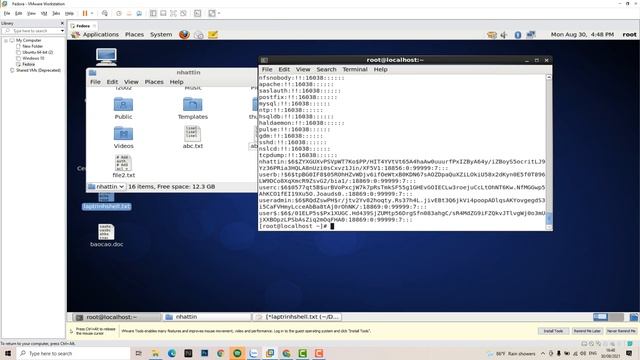
Task: Select laptrinhshell.txt on the desktop
Action: click(x=106, y=202)
